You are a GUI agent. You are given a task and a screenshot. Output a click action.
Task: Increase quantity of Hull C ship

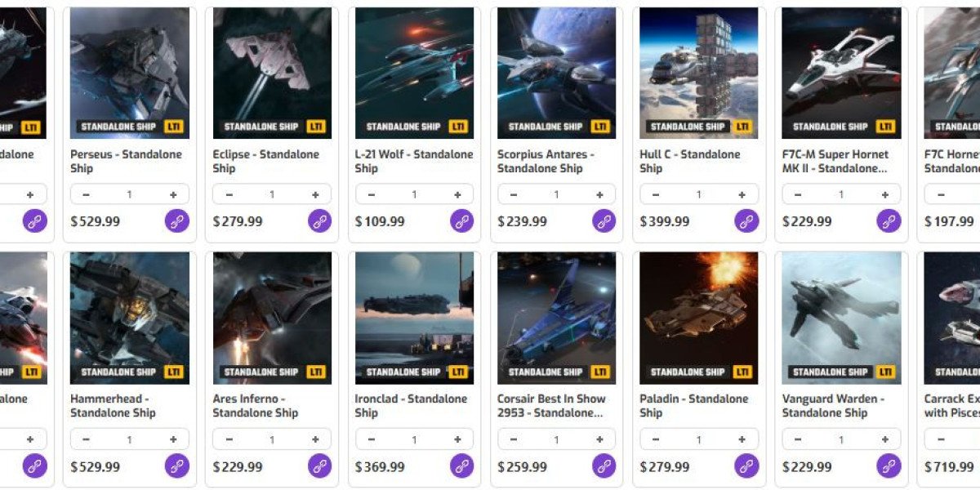742,194
